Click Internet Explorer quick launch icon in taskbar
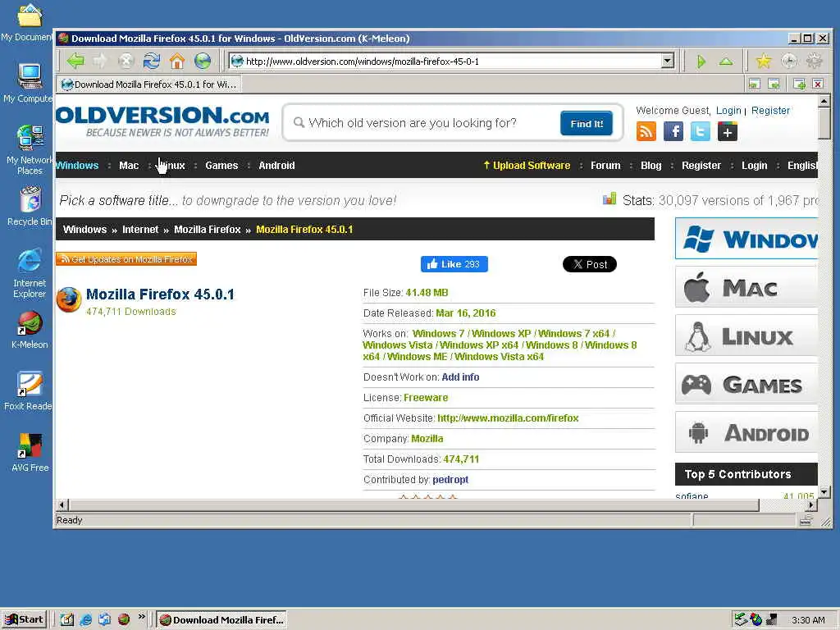The height and width of the screenshot is (630, 840). [x=85, y=620]
